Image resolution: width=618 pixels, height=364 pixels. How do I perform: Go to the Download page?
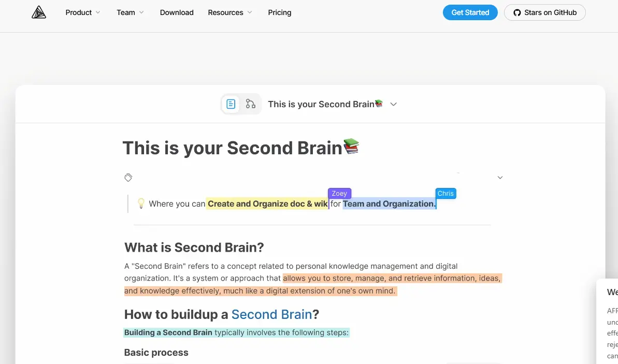point(177,12)
